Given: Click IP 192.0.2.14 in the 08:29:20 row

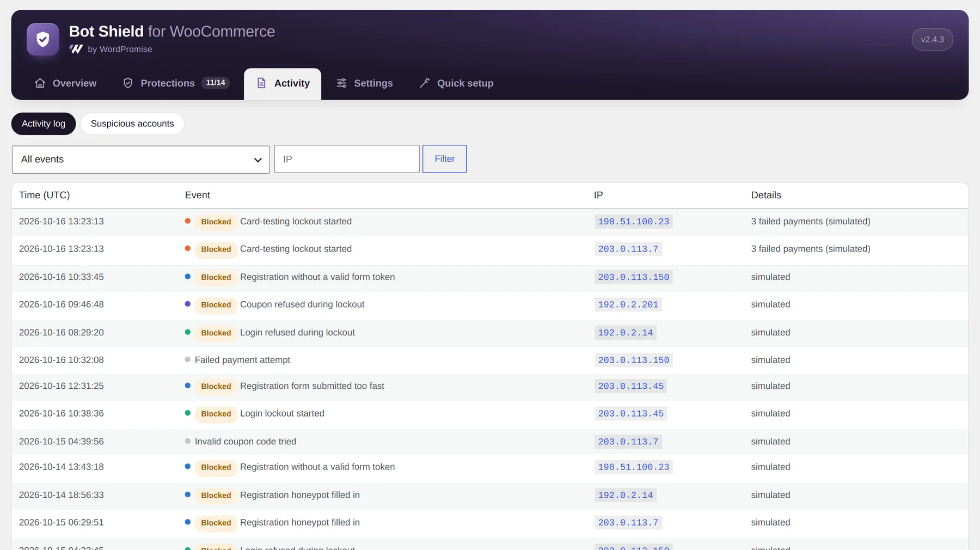Looking at the screenshot, I should [626, 333].
